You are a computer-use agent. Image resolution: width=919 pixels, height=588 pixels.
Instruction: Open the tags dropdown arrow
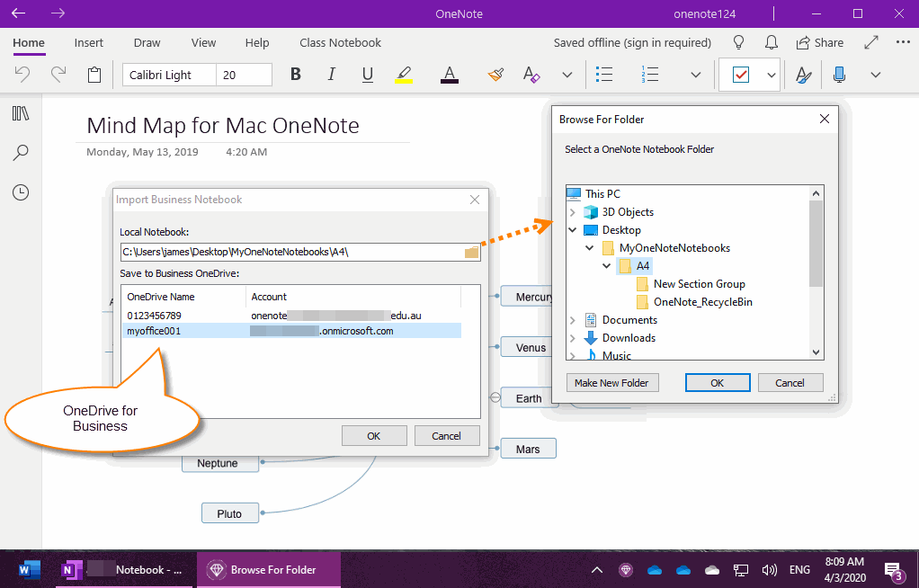772,75
